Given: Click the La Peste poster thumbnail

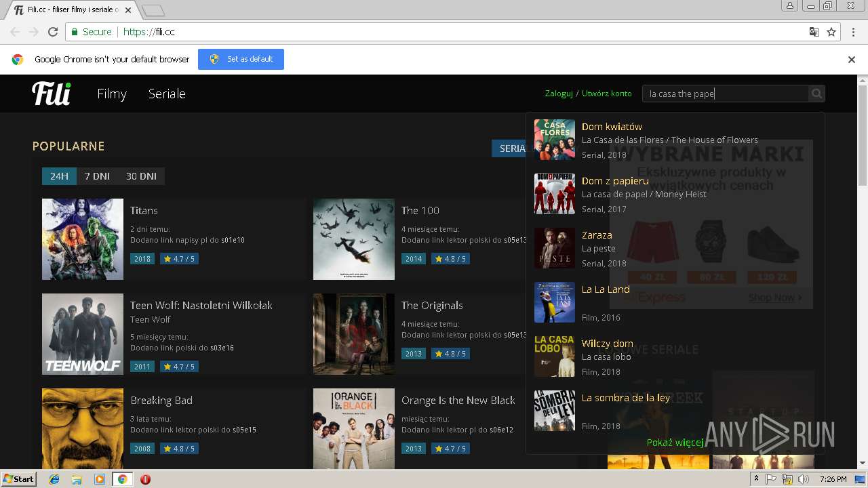Looking at the screenshot, I should tap(555, 248).
